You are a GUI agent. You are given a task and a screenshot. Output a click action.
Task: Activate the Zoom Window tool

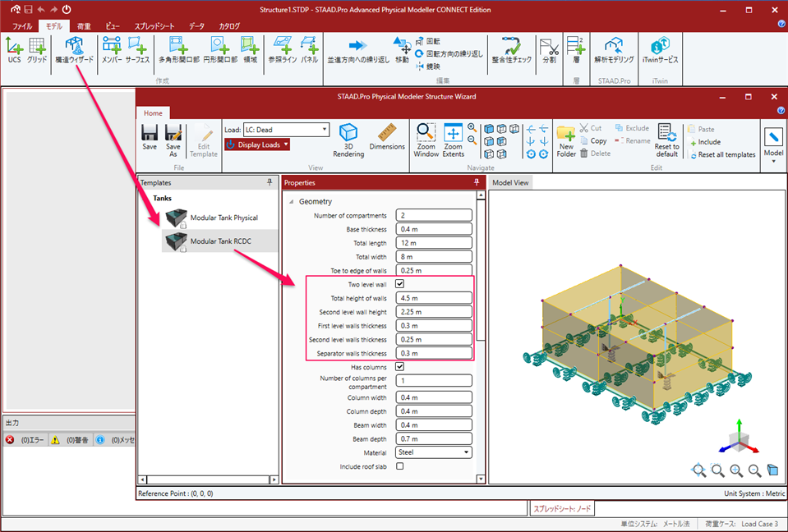(x=426, y=140)
